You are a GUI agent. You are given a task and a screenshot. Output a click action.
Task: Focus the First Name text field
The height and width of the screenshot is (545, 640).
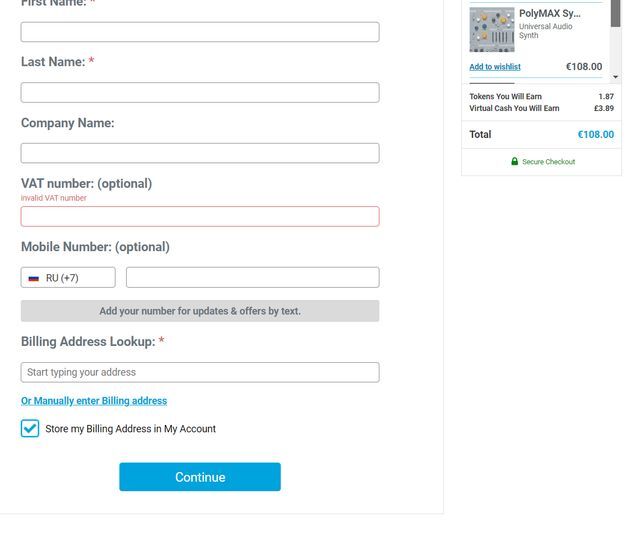(200, 32)
